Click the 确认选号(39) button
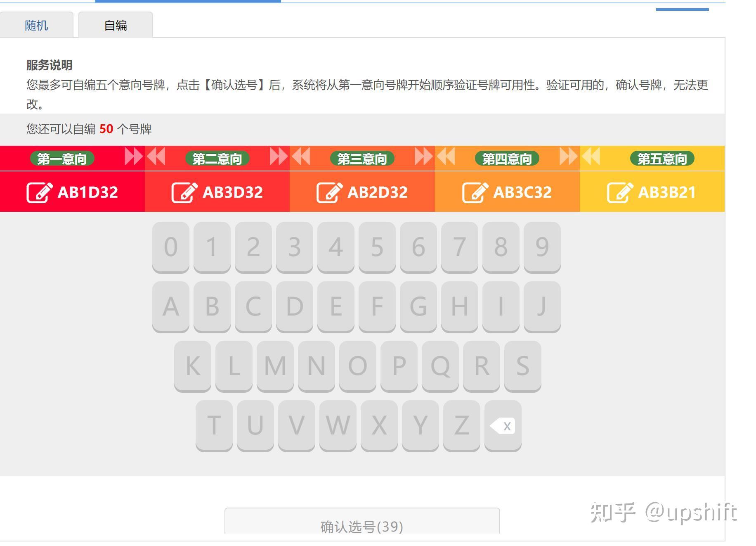This screenshot has width=756, height=546. tap(362, 521)
